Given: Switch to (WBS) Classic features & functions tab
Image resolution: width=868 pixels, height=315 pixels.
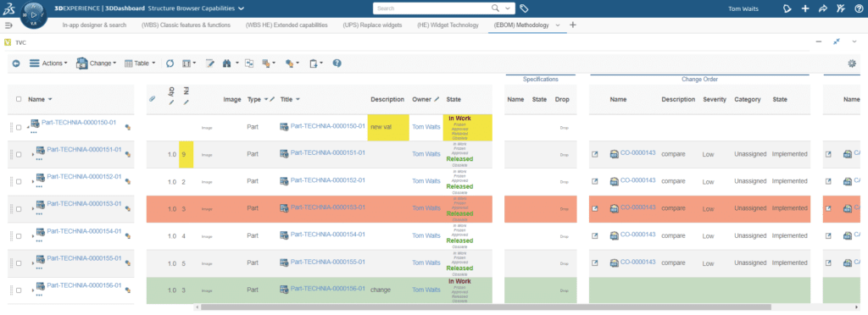Looking at the screenshot, I should click(x=186, y=25).
